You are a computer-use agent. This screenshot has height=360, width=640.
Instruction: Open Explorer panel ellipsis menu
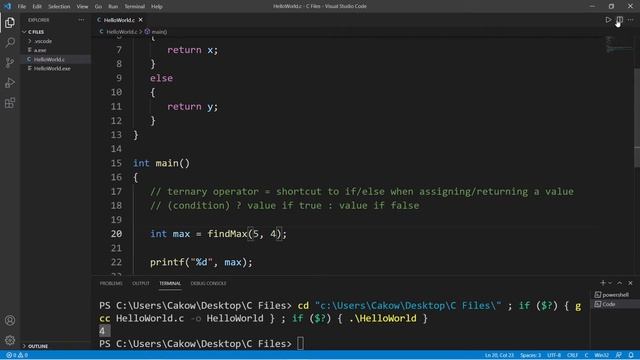(81, 20)
